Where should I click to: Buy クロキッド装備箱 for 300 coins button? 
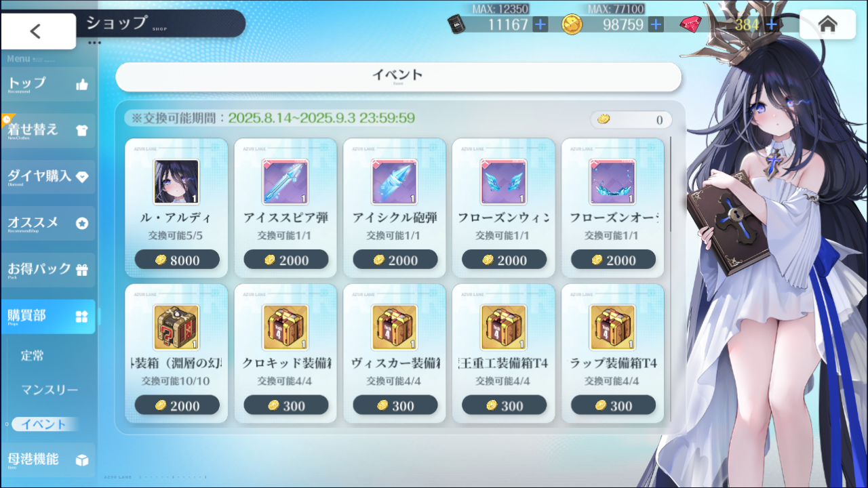286,405
